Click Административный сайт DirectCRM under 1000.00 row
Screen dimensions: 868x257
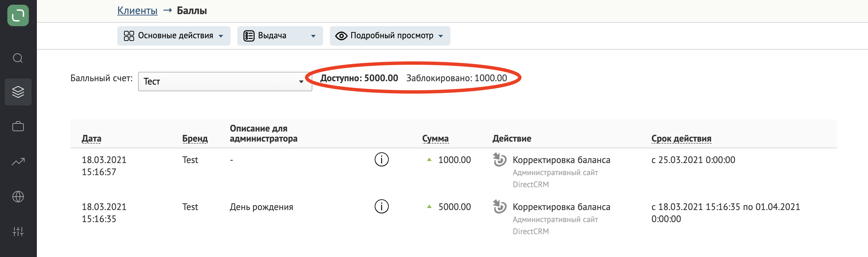click(x=555, y=178)
